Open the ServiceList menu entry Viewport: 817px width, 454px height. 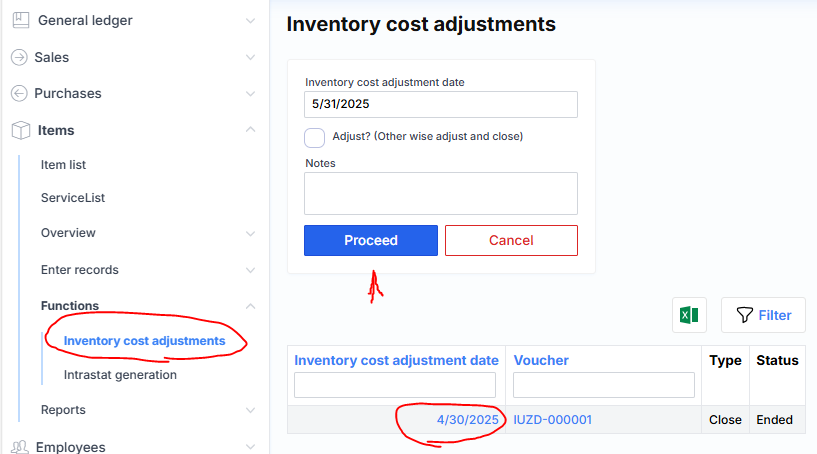(x=73, y=198)
